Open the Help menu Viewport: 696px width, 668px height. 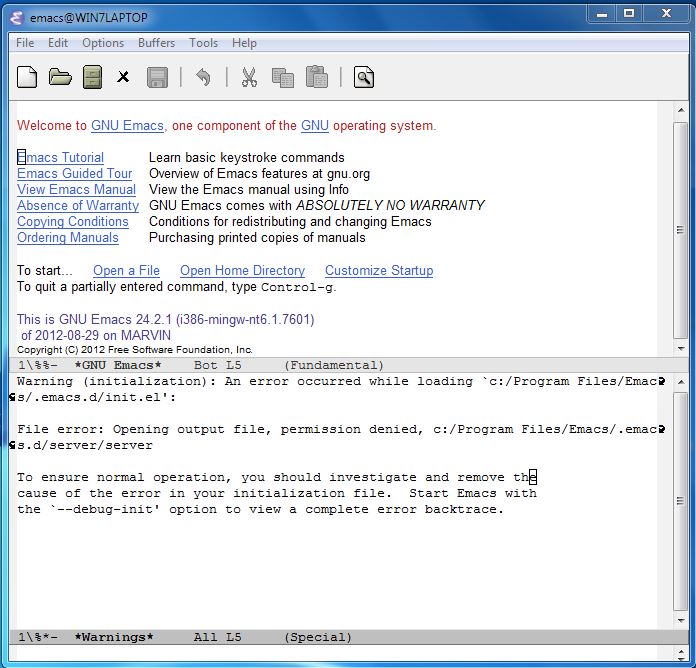coord(244,43)
